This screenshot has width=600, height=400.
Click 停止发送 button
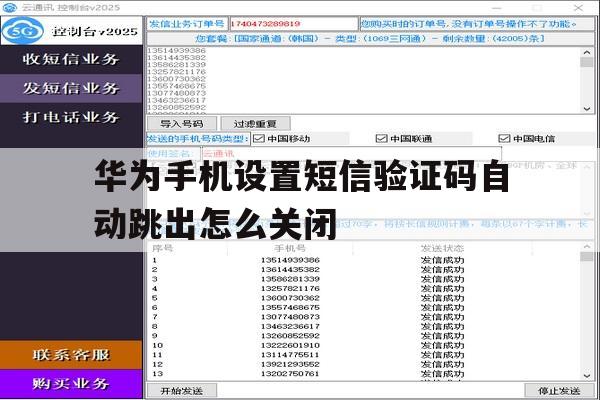(559, 391)
